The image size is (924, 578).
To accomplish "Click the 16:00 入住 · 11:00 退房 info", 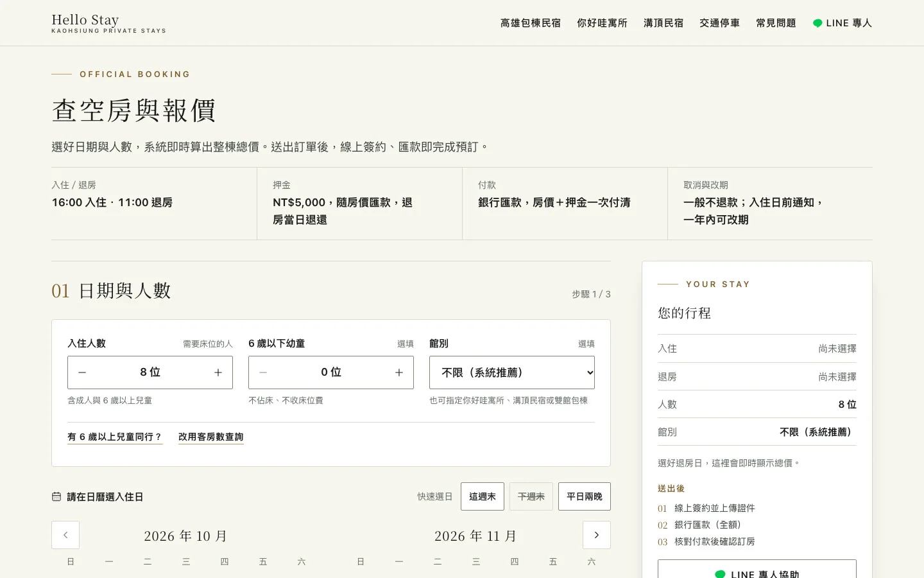I will pyautogui.click(x=112, y=202).
